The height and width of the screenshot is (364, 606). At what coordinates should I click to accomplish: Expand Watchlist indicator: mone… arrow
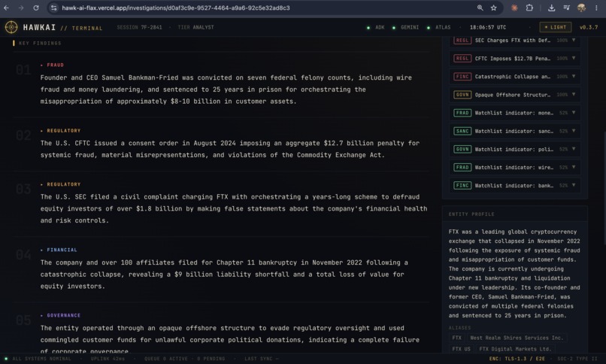click(574, 113)
